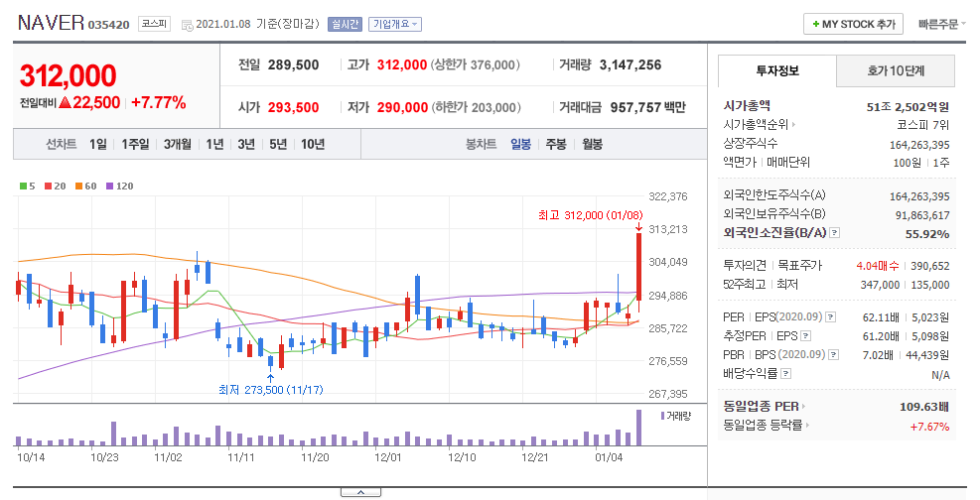Click 투자의견 label
This screenshot has height=500, width=980.
[747, 266]
